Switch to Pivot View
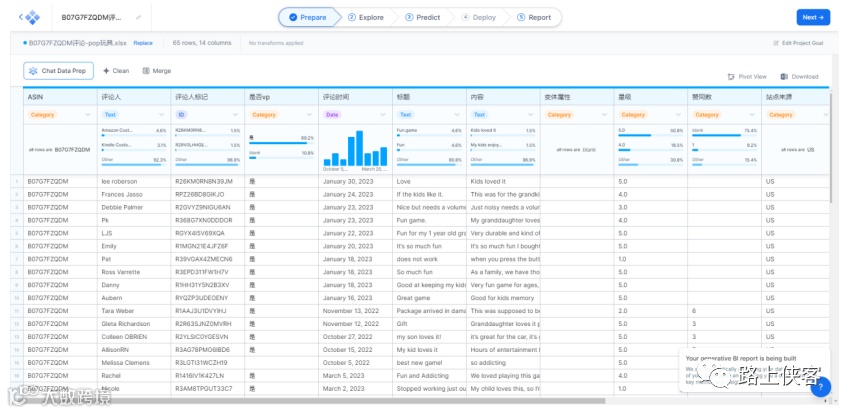The image size is (849, 413). pos(747,77)
